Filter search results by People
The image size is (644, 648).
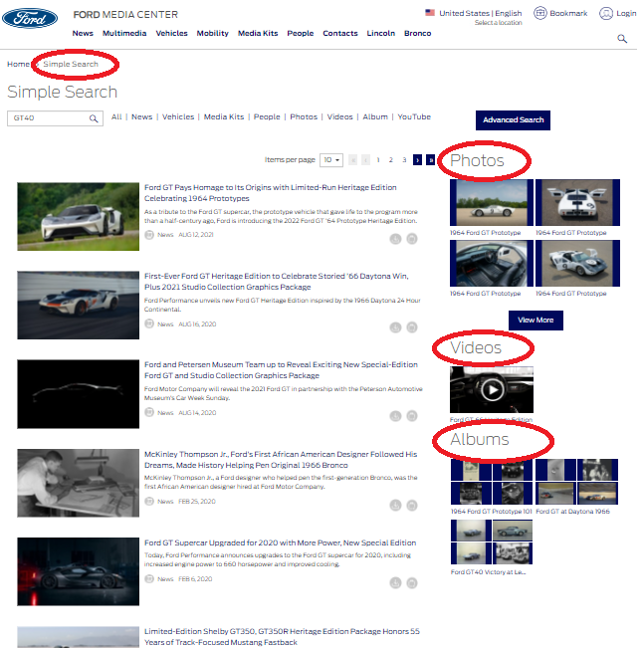[267, 116]
